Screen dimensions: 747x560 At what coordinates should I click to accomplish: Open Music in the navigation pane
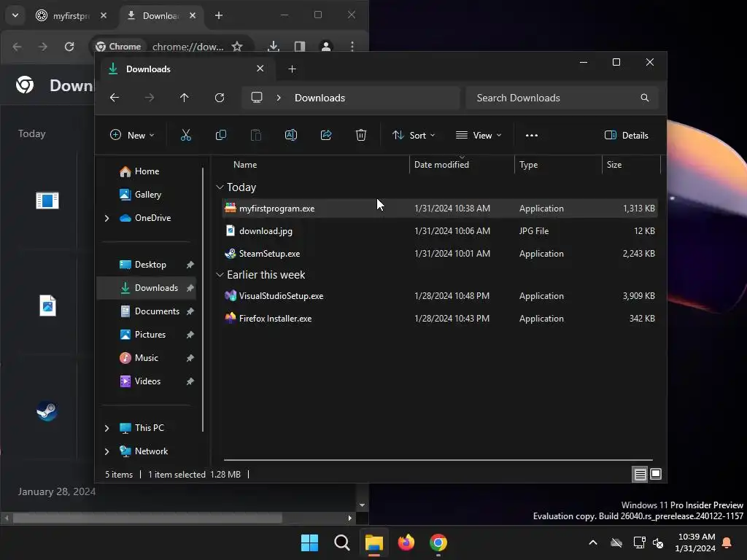tap(146, 358)
